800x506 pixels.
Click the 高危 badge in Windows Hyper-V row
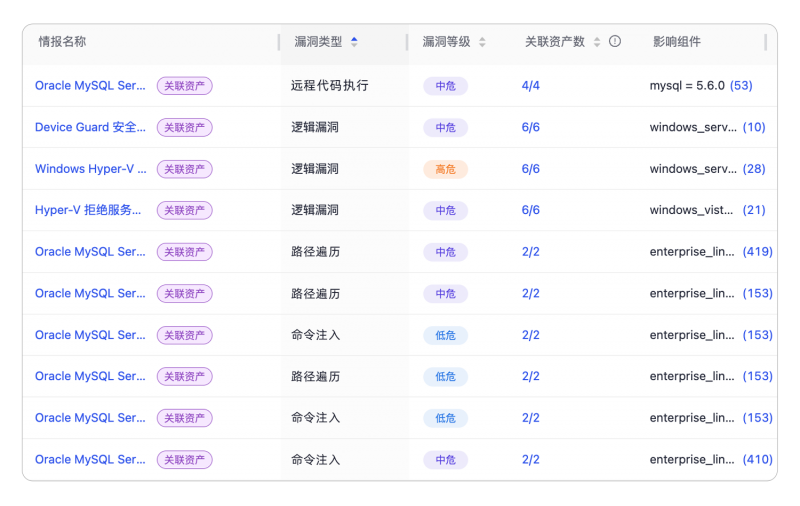pyautogui.click(x=445, y=169)
